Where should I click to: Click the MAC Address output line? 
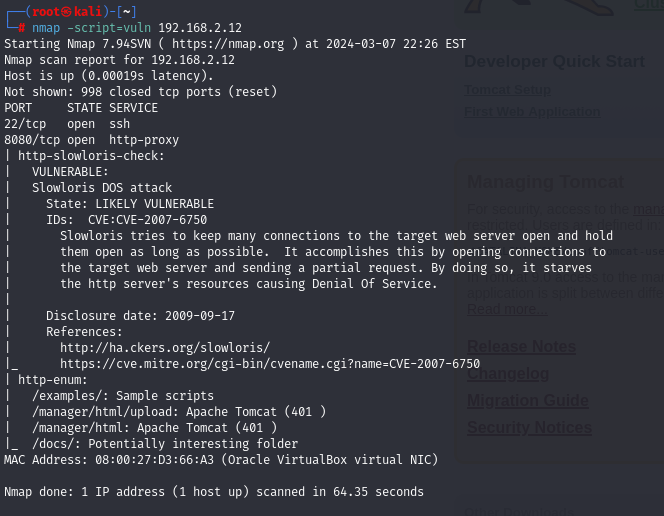(x=220, y=460)
